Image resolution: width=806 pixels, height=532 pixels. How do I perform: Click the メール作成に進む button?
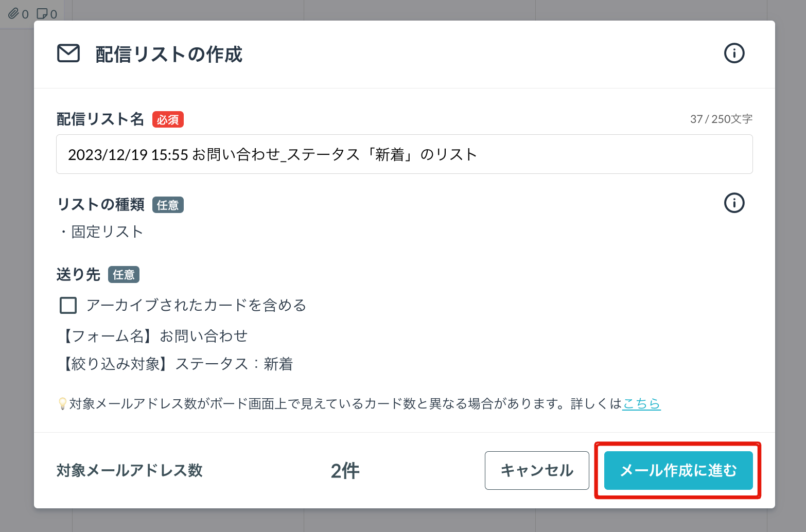[x=678, y=470]
